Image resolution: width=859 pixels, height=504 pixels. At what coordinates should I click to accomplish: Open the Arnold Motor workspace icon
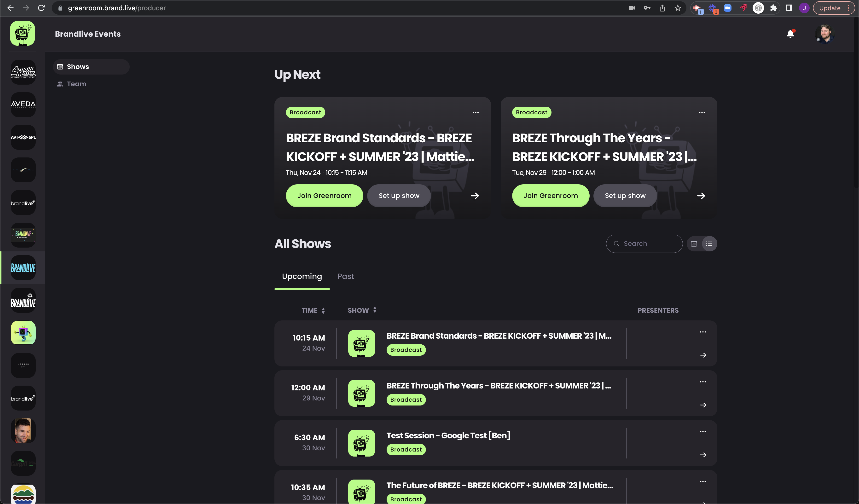(x=23, y=72)
